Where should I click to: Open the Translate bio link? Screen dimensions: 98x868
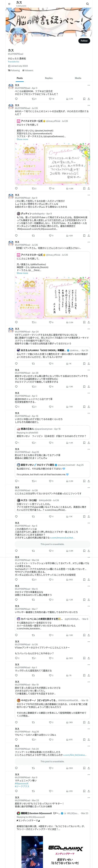(x=14, y=62)
